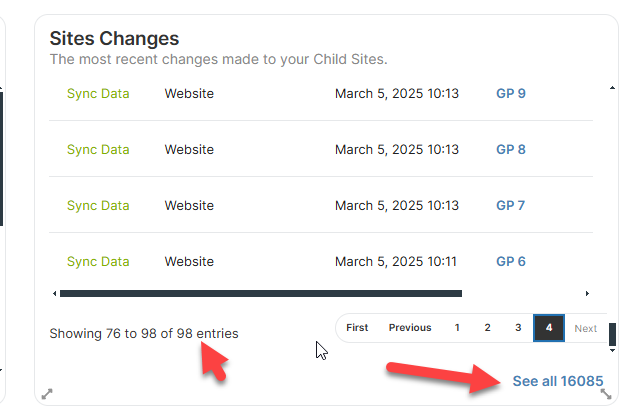Click the vertical scrollbar thumb beside Next
Screen dimensions: 636x414
click(612, 334)
